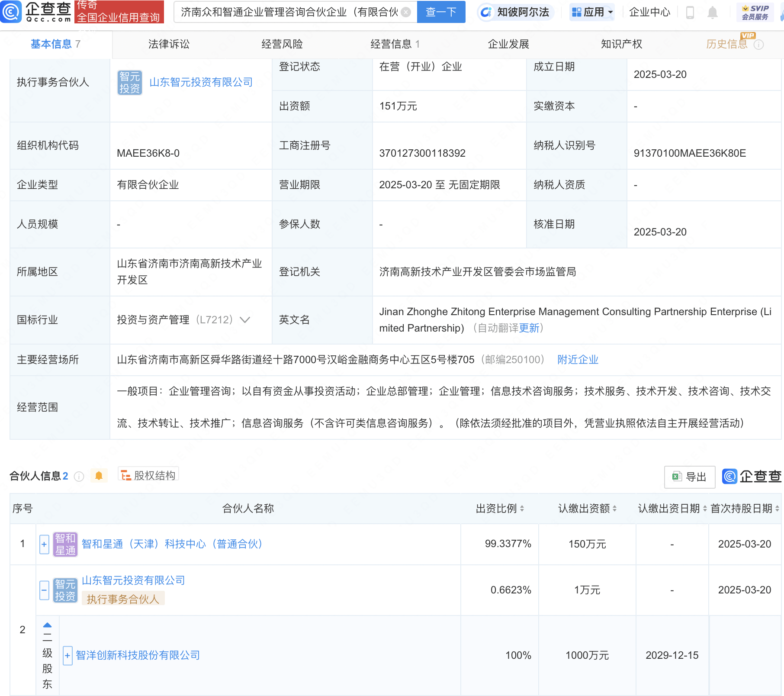784x696 pixels.
Task: Click the mobile phone icon
Action: pos(690,12)
